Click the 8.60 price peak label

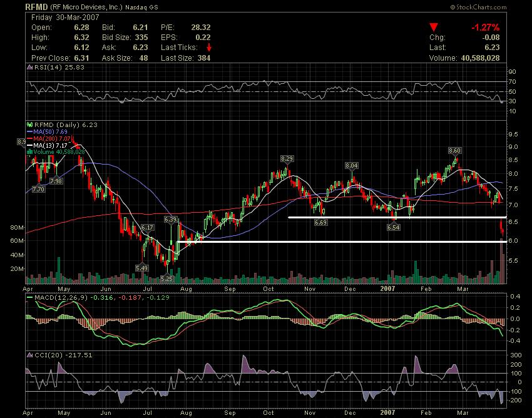[454, 151]
